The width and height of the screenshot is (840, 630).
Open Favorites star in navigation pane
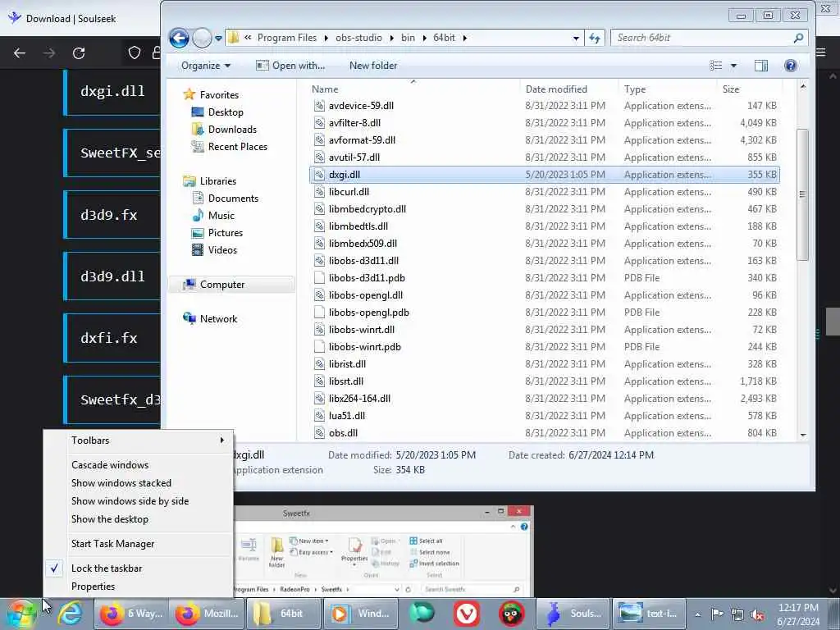click(x=189, y=95)
